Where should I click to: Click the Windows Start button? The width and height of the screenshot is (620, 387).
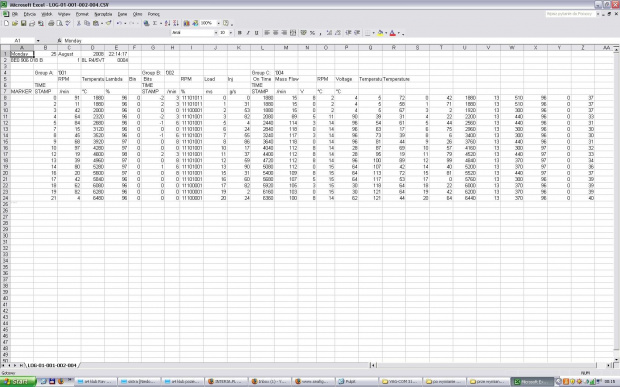(x=18, y=381)
